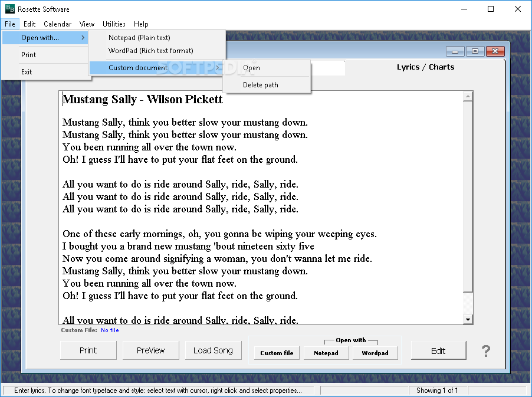
Task: Click the Load Song button
Action: tap(213, 350)
